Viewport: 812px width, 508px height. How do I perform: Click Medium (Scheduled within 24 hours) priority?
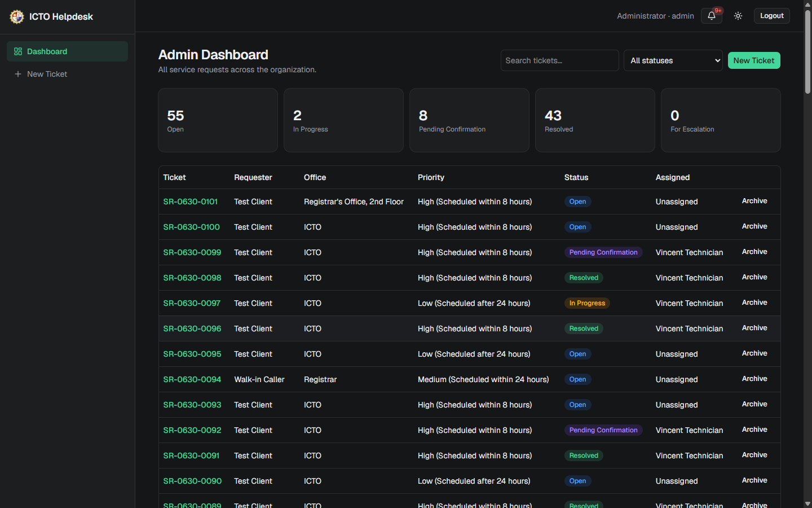483,379
